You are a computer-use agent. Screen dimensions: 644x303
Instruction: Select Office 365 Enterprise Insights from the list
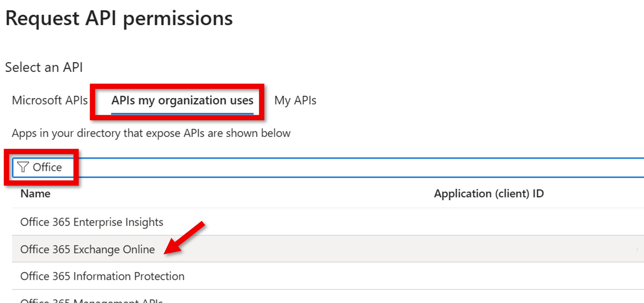(92, 222)
